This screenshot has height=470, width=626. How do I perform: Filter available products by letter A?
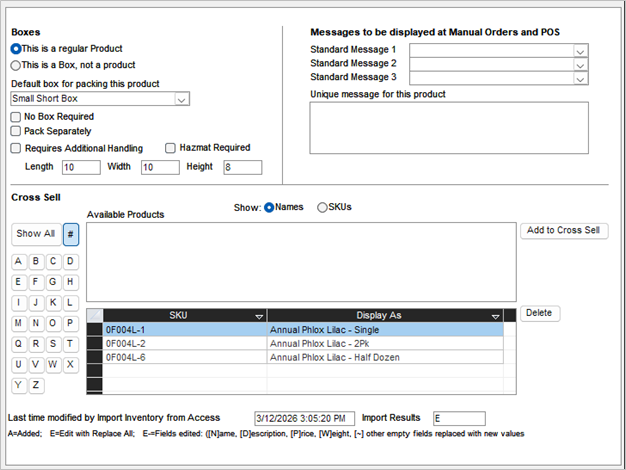[x=20, y=262]
